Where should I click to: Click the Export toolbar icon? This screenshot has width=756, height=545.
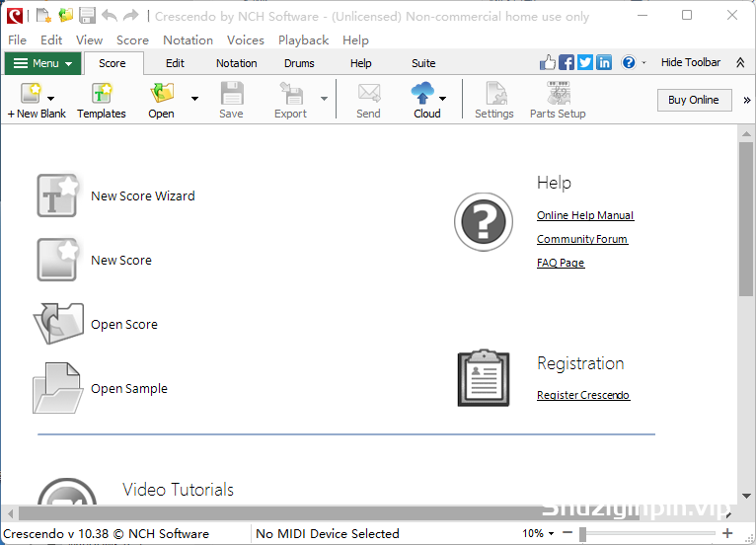coord(291,93)
